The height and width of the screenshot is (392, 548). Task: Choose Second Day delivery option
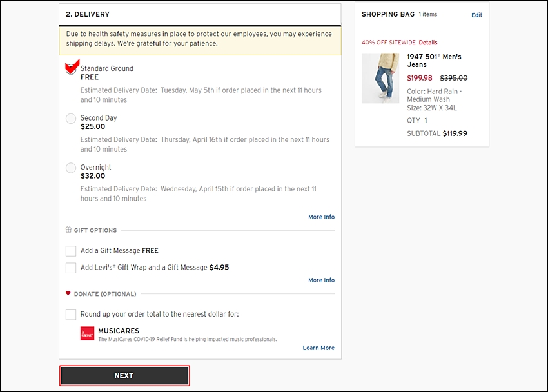point(71,119)
